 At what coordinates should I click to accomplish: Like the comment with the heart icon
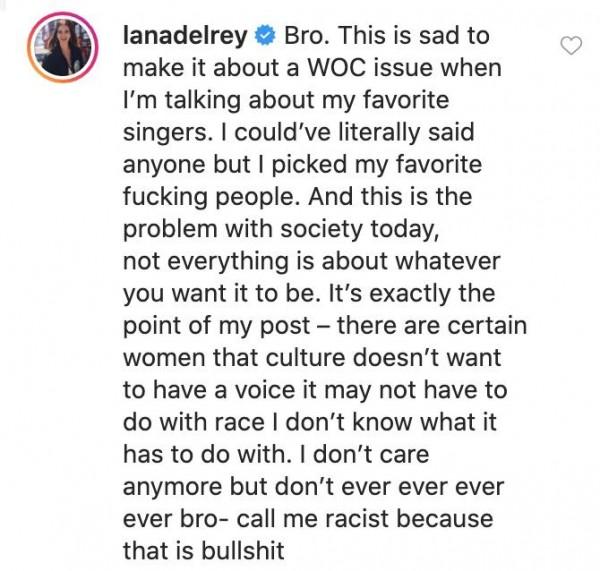(571, 46)
